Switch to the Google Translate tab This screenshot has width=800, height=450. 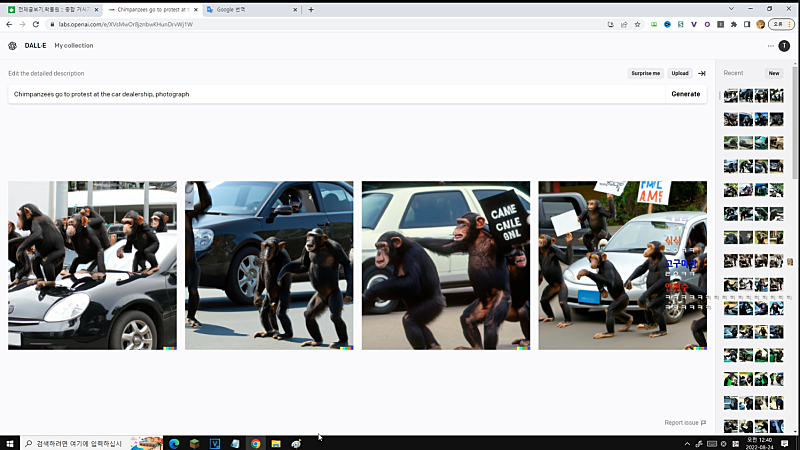pos(248,9)
